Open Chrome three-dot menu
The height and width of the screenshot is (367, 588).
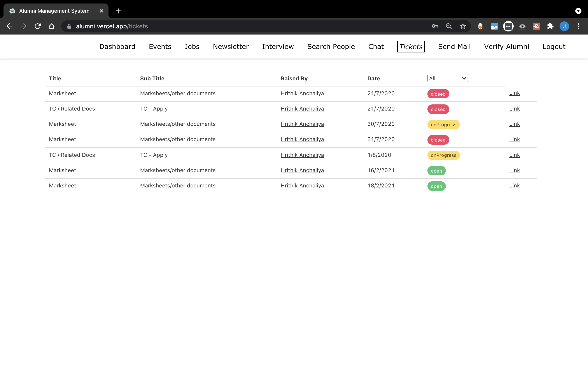[578, 26]
